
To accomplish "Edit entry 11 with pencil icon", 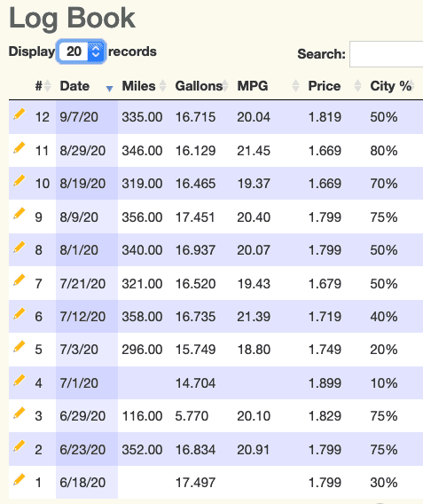I will click(x=19, y=148).
